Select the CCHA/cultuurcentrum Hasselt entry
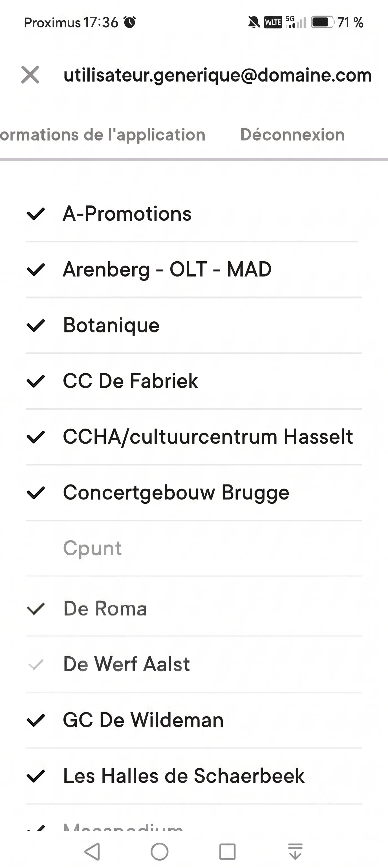The height and width of the screenshot is (868, 388). click(x=194, y=437)
